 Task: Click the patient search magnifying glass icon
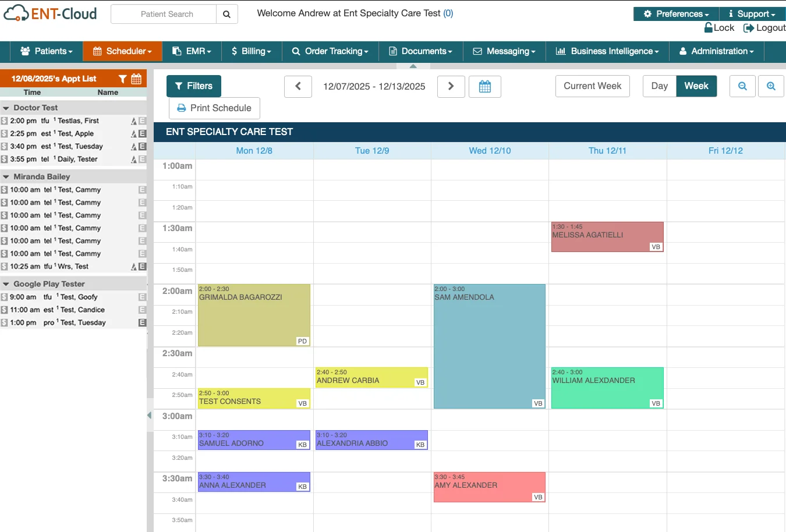(x=226, y=13)
